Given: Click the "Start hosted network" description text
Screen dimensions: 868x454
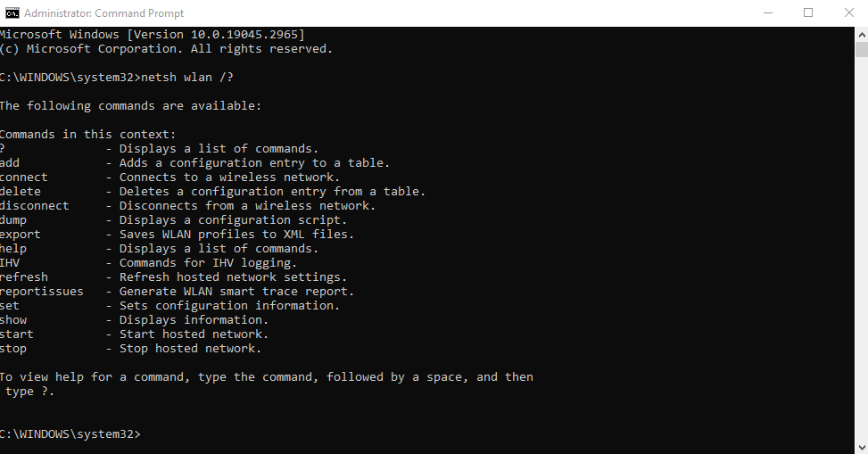Looking at the screenshot, I should tap(194, 334).
